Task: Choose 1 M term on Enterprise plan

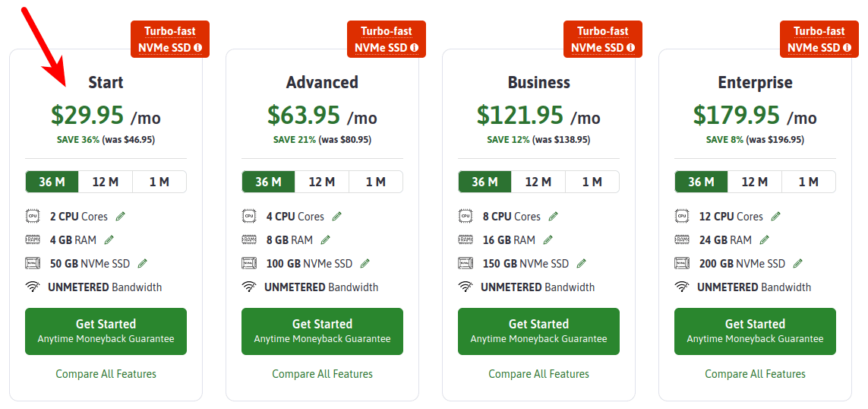Action: click(808, 182)
